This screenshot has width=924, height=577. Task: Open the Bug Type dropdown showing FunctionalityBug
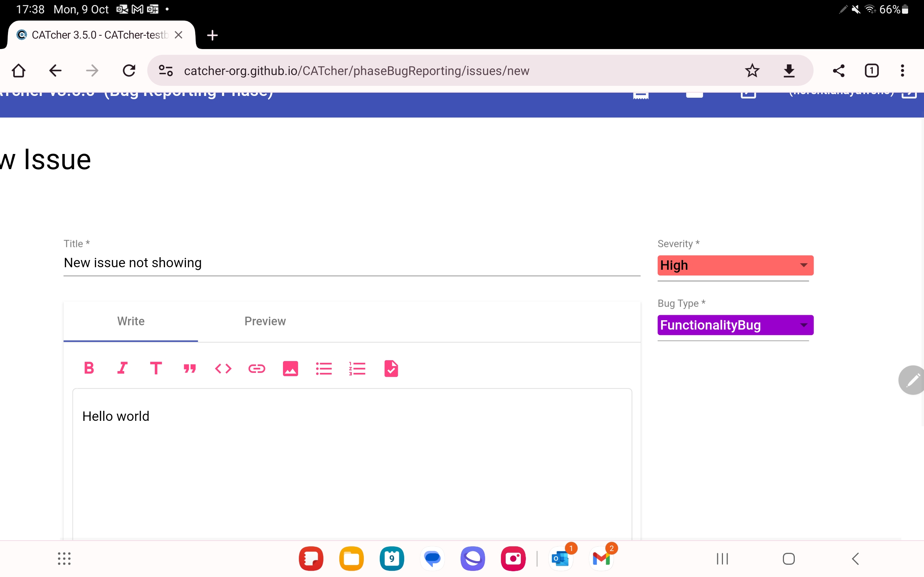coord(735,325)
